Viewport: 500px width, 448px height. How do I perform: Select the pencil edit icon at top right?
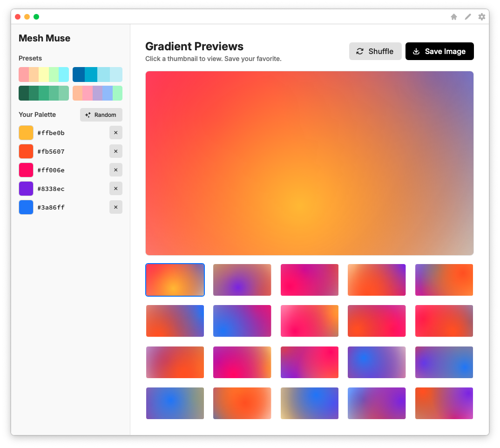click(467, 16)
